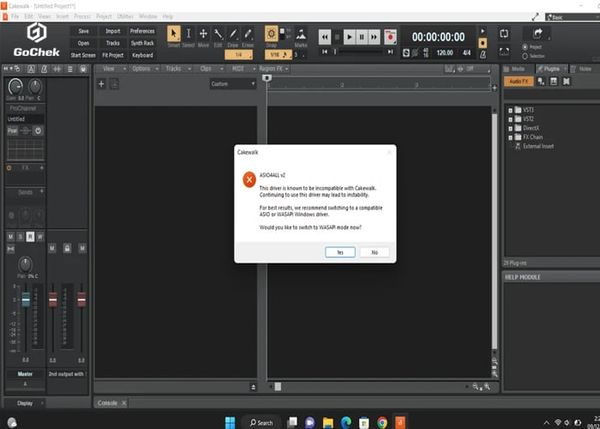The width and height of the screenshot is (600, 429).
Task: Click No in Cakewalk dialog
Action: pos(375,252)
